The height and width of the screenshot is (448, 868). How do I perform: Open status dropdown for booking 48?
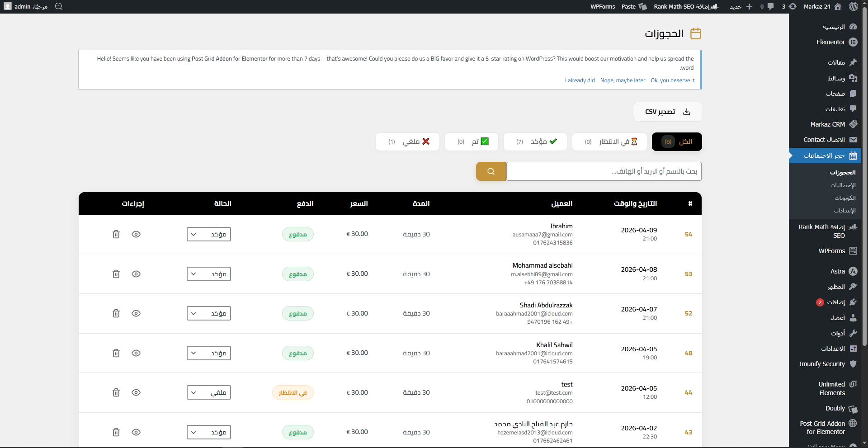click(209, 353)
